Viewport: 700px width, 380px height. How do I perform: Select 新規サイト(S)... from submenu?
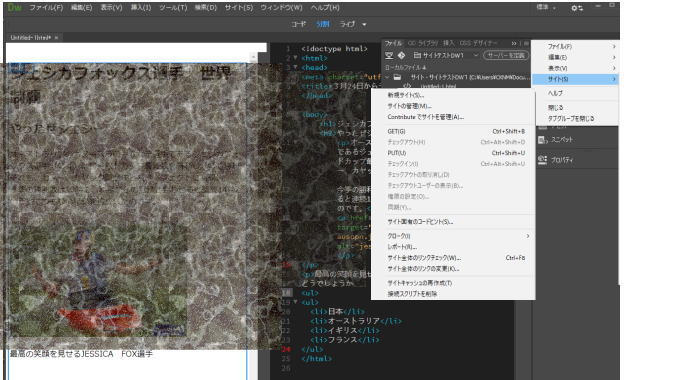pos(453,95)
